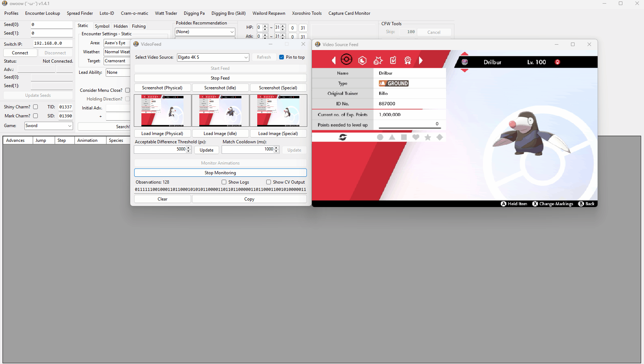This screenshot has height=364, width=644.
Task: Switch to the Symbol tab
Action: [x=102, y=26]
